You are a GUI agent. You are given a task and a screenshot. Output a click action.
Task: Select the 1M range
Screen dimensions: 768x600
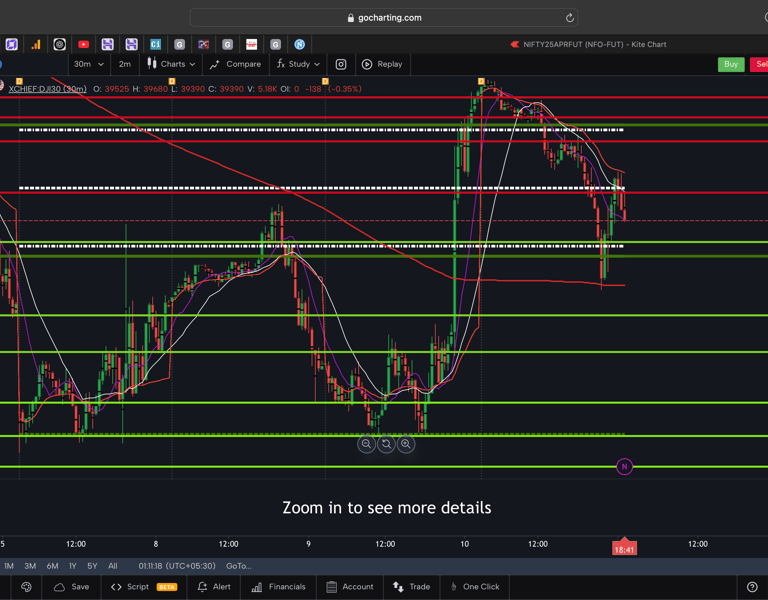coord(9,566)
